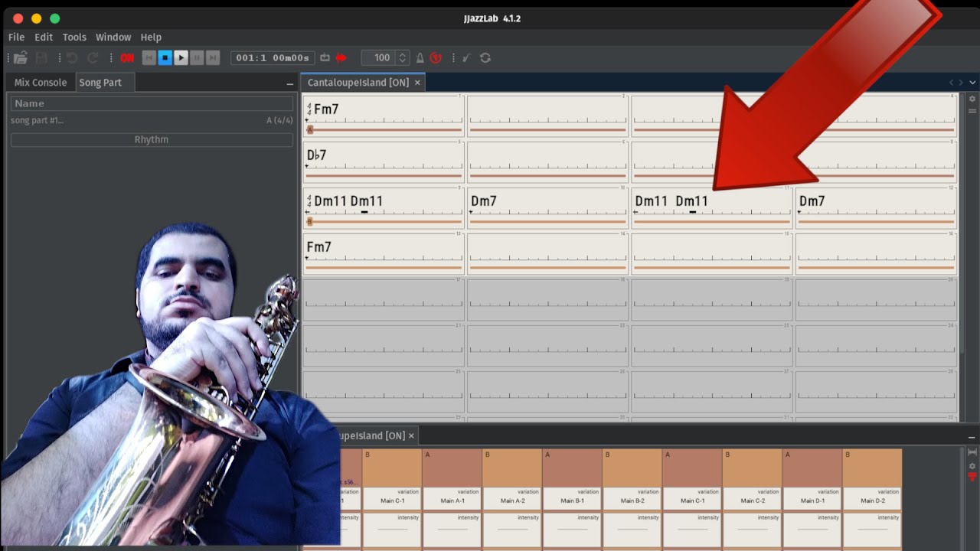Click the Rhythm button in Song Part panel

pos(152,139)
